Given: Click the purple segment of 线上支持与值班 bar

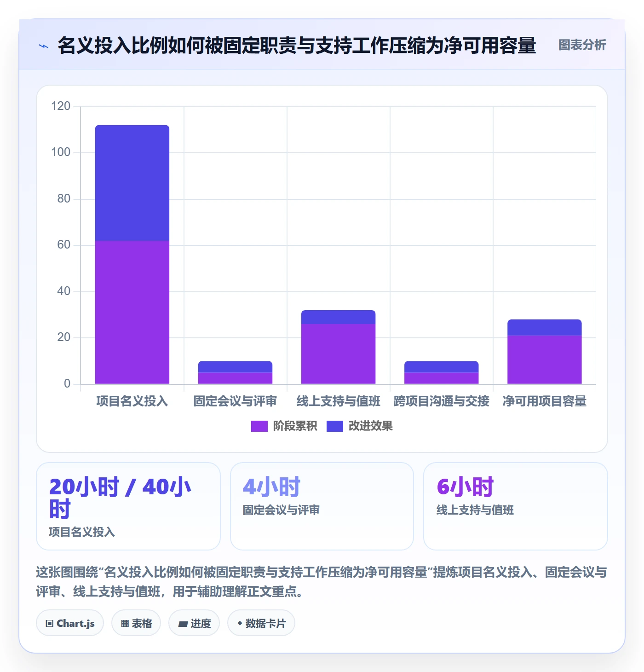Looking at the screenshot, I should point(339,354).
